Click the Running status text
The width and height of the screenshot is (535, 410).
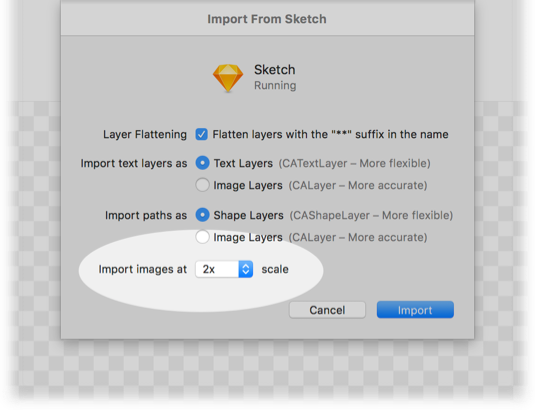(x=275, y=85)
